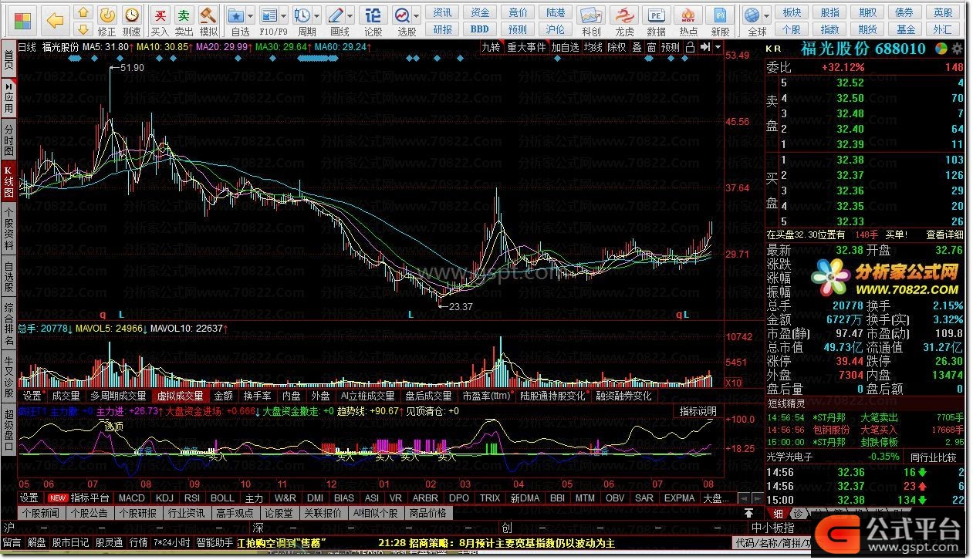This screenshot has height=560, width=973.
Task: Open the 模拟 simulated trading icon
Action: (208, 21)
